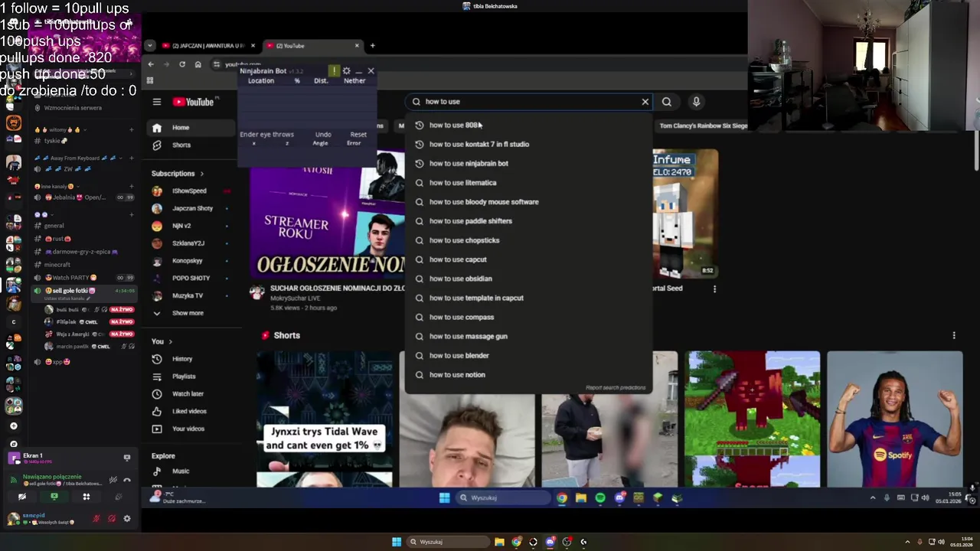The image size is (980, 551).
Task: Toggle Discord headphone deafen
Action: tap(112, 519)
